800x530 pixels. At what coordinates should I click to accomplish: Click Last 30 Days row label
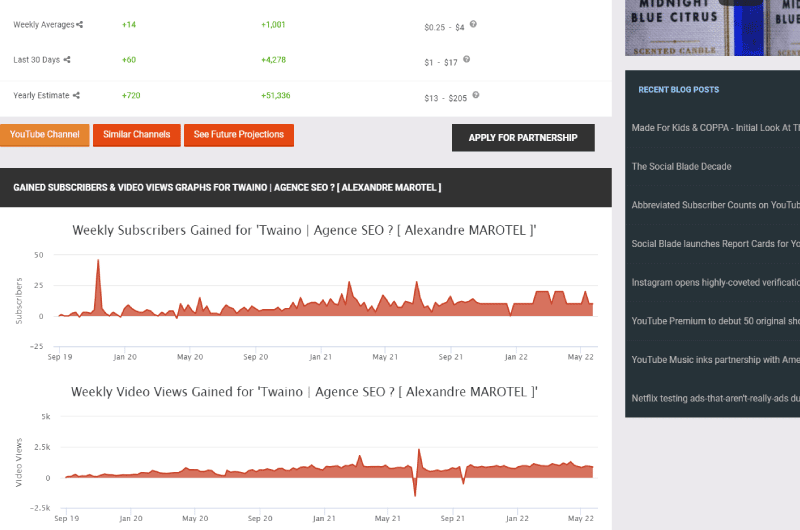[37, 60]
